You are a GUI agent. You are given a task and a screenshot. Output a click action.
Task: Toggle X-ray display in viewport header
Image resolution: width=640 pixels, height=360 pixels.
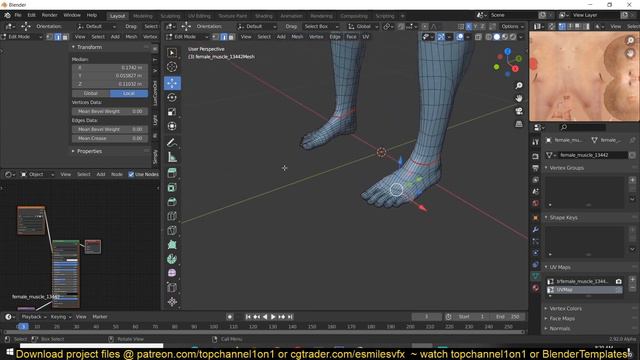[478, 37]
